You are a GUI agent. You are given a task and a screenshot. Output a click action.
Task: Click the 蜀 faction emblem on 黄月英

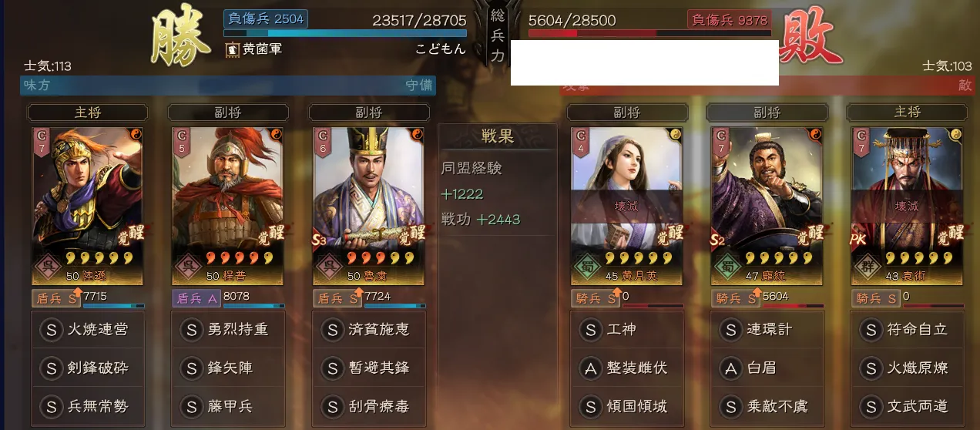[x=587, y=270]
